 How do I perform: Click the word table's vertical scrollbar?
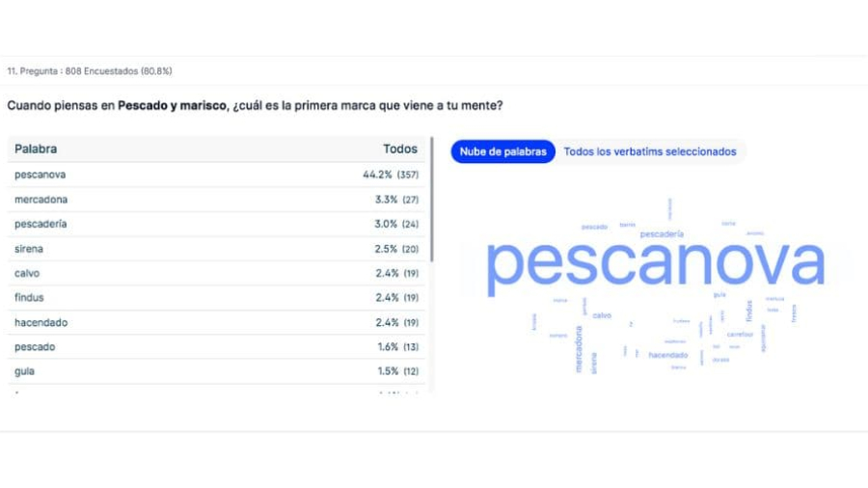[x=431, y=201]
